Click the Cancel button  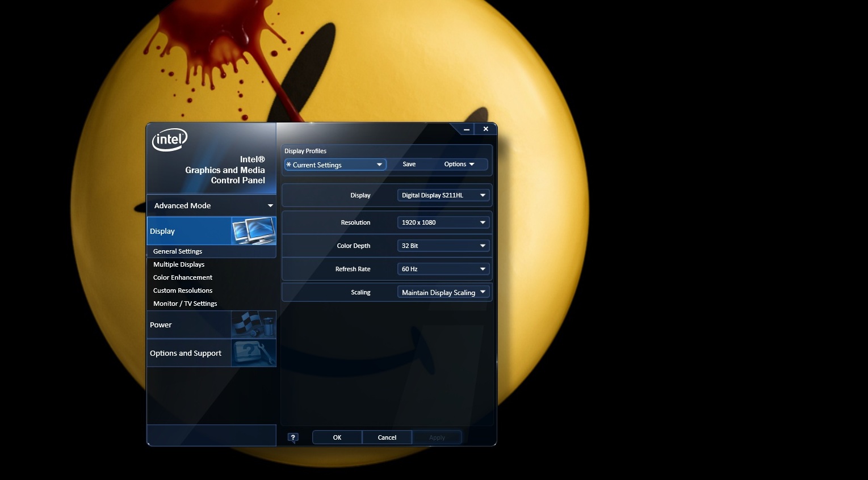tap(387, 437)
